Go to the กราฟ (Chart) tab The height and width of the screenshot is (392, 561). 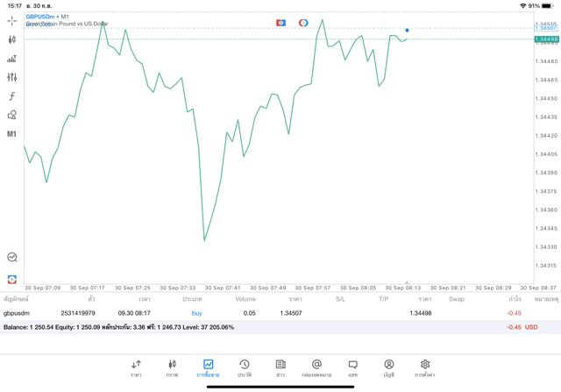(172, 368)
